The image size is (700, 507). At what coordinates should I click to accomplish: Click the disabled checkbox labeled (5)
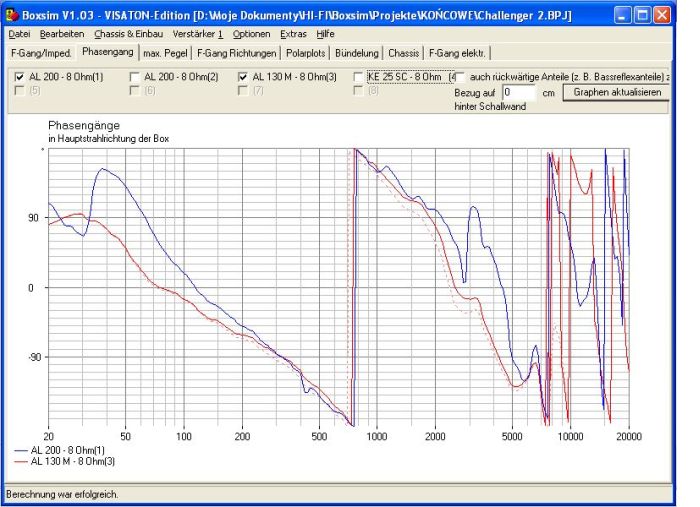click(20, 91)
